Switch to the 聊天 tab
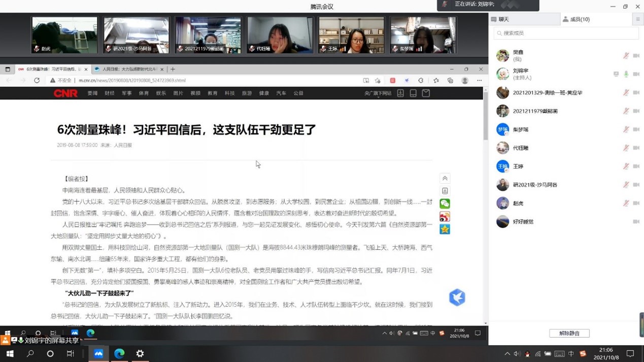644x362 pixels. (x=524, y=19)
